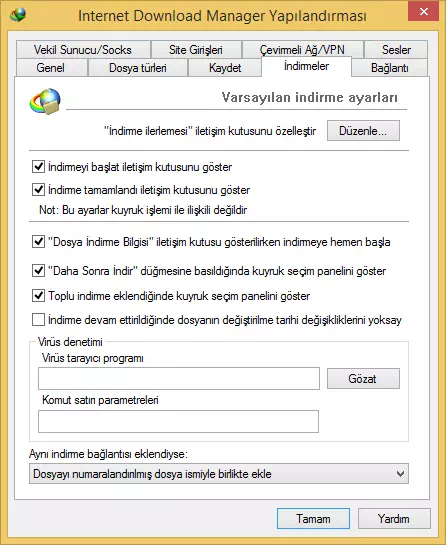Open the Vekil Sunucu/Socks tab
This screenshot has width=446, height=545.
click(x=83, y=50)
